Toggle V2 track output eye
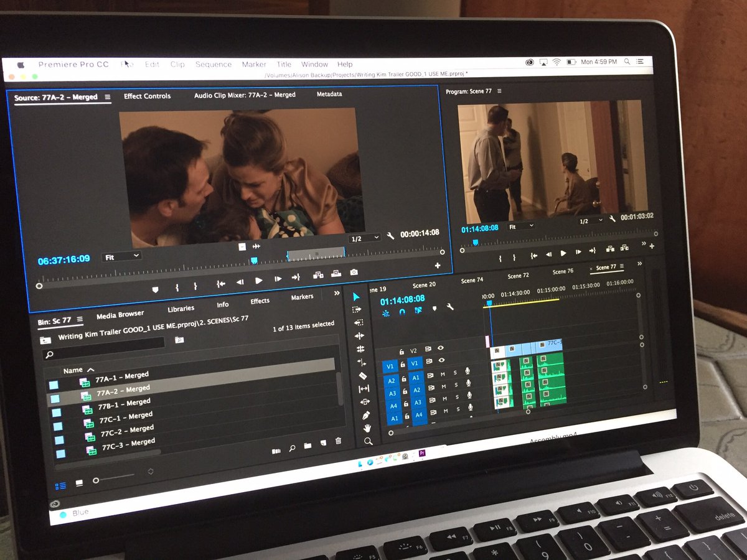The height and width of the screenshot is (560, 747). coord(441,348)
